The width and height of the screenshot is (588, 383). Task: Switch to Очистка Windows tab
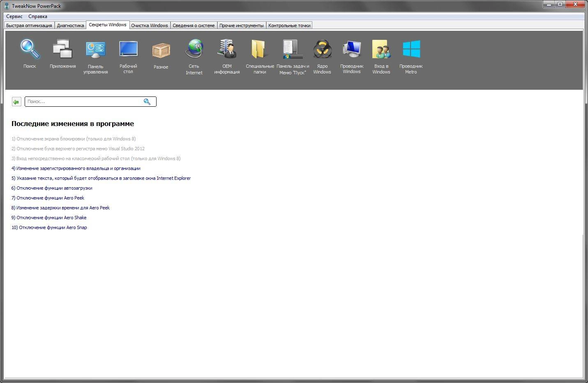tap(150, 25)
